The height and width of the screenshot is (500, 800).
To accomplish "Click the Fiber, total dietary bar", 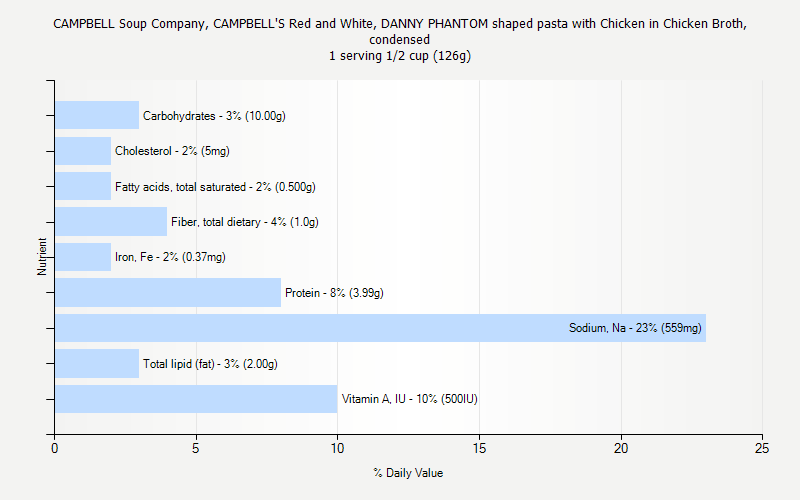I will [111, 221].
